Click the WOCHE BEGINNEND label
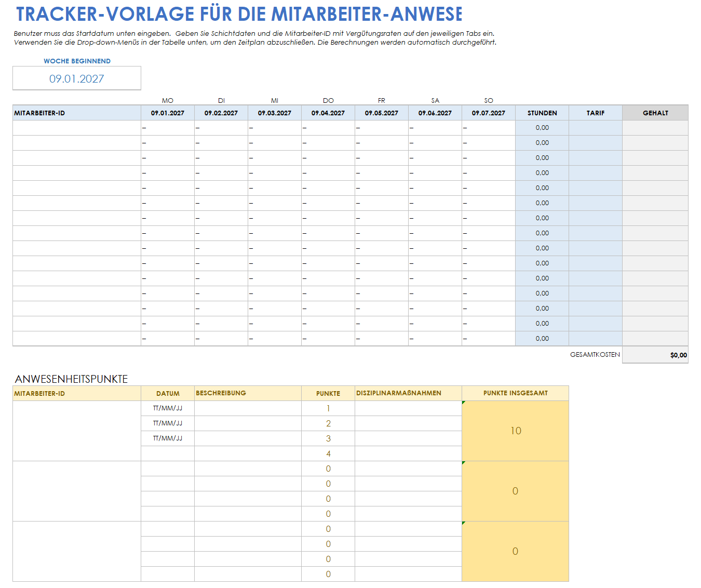701x588 pixels. tap(77, 61)
